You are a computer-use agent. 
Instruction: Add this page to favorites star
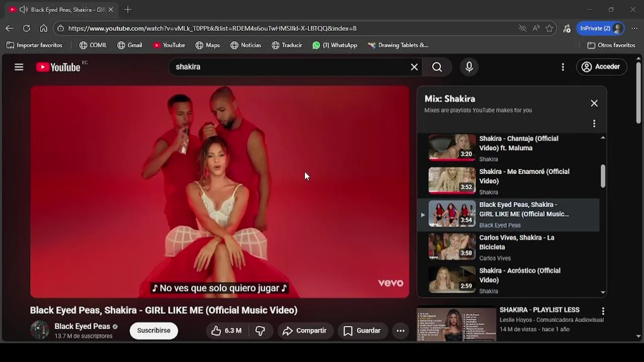point(549,29)
